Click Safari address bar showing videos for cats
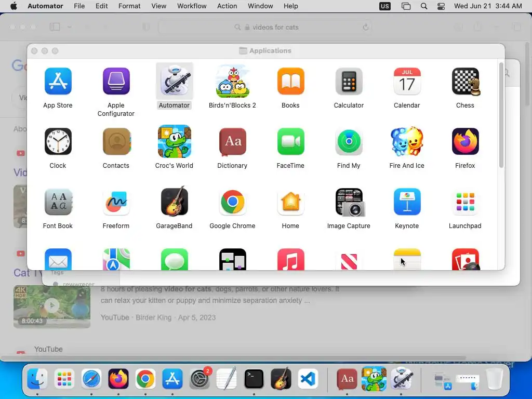 click(x=265, y=27)
